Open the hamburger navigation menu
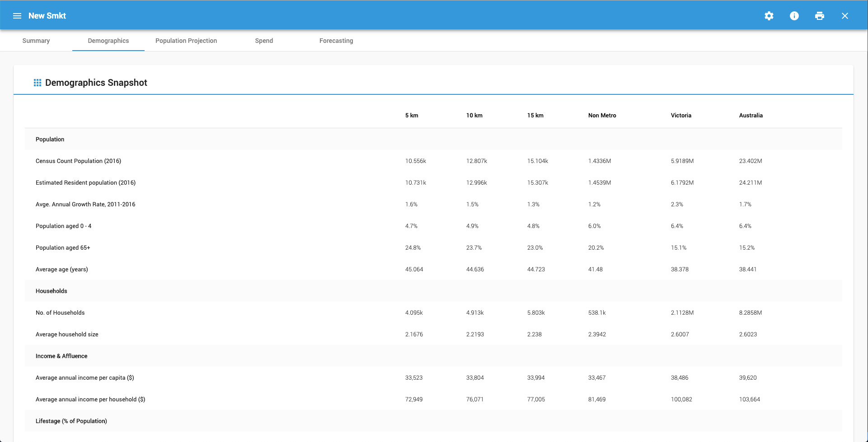The image size is (868, 442). (17, 16)
